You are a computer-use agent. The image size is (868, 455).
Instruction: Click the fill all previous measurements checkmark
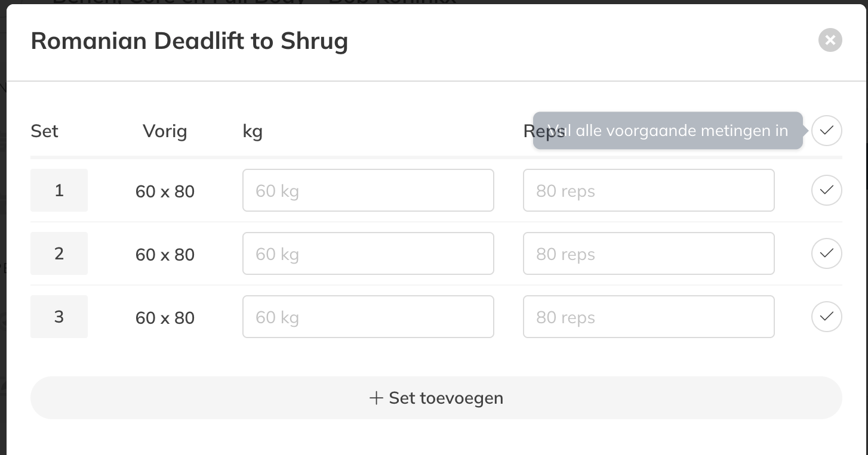point(826,131)
